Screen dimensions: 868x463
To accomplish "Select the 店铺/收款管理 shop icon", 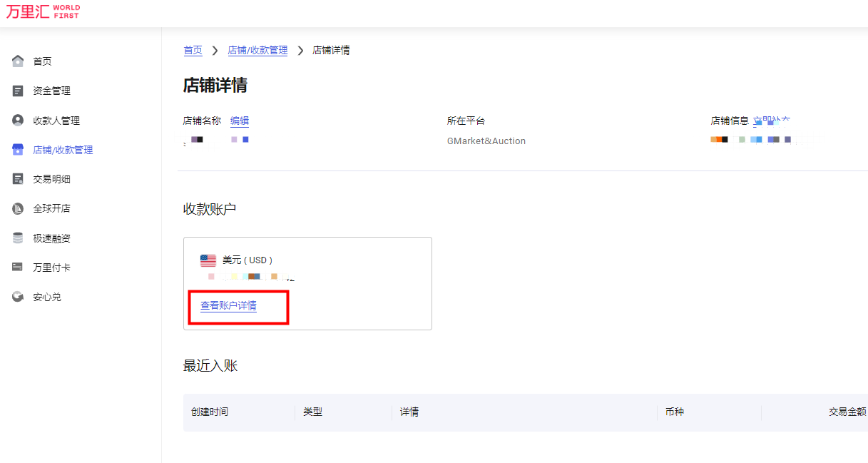I will coord(18,149).
